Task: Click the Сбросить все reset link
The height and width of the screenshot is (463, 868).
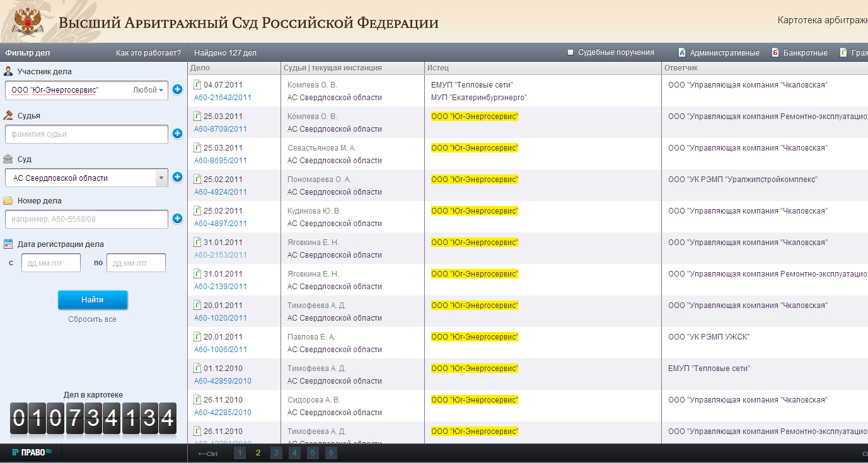Action: 92,319
